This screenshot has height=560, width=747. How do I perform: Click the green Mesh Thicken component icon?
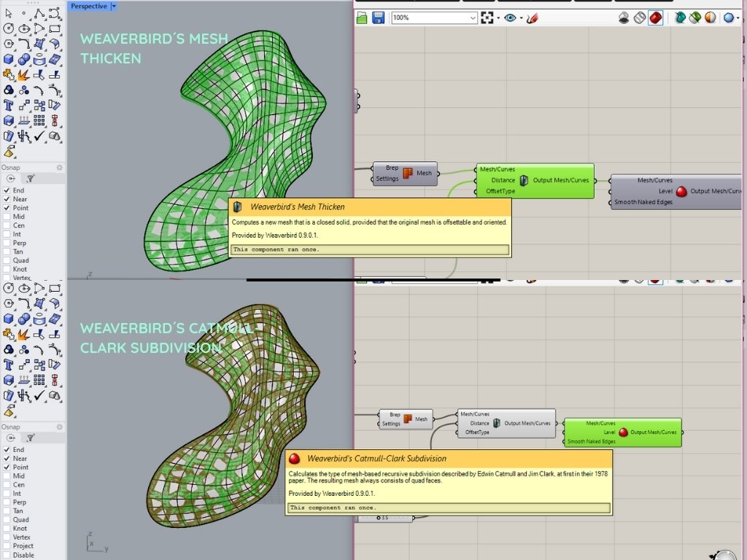523,180
